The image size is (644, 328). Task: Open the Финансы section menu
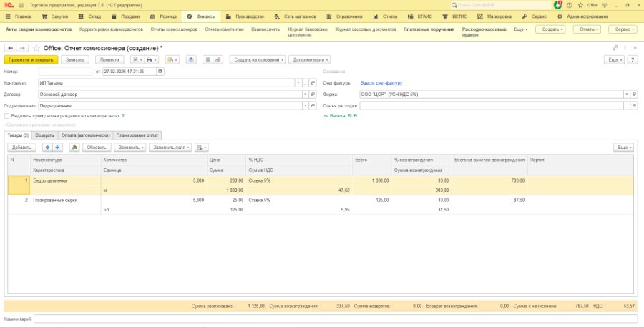click(x=201, y=17)
